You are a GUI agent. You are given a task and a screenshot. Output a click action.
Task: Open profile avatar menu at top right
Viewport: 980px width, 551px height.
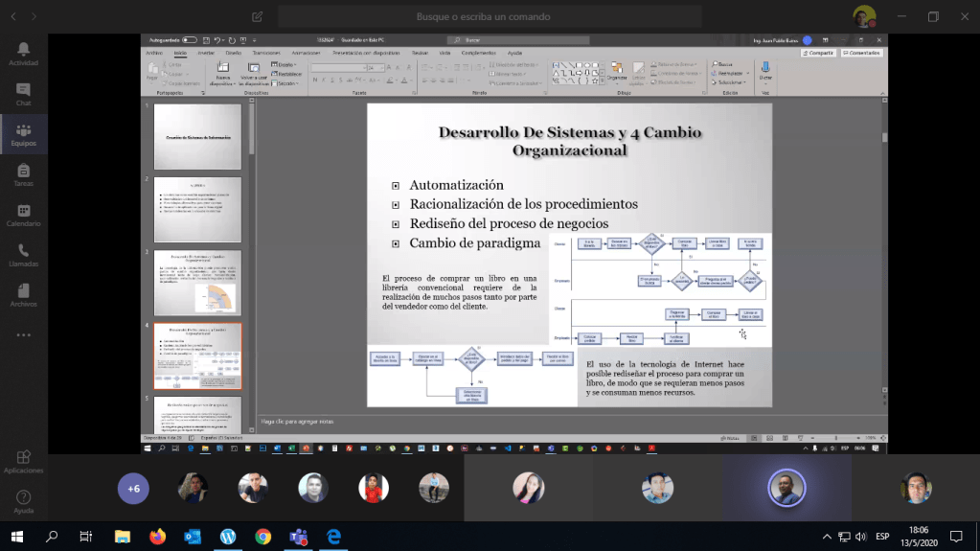(863, 16)
